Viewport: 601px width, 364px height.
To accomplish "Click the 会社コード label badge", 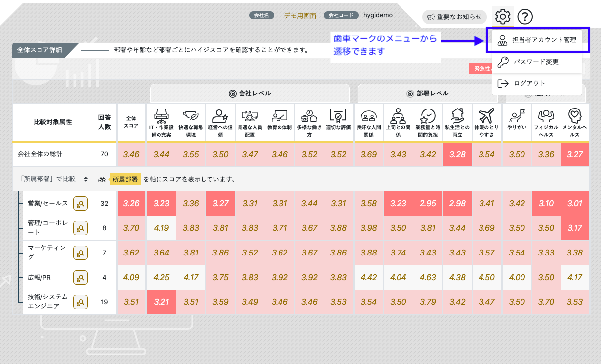I will tap(341, 15).
